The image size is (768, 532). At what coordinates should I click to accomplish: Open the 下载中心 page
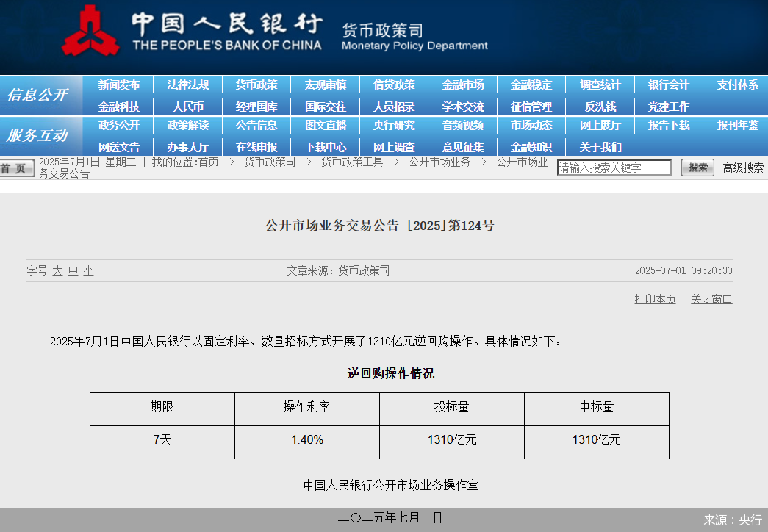(326, 147)
